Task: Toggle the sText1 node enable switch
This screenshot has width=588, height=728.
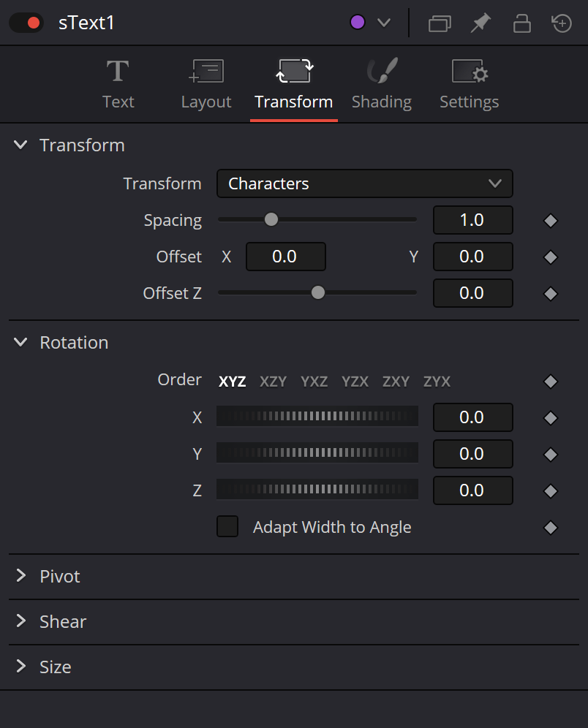Action: [x=26, y=23]
